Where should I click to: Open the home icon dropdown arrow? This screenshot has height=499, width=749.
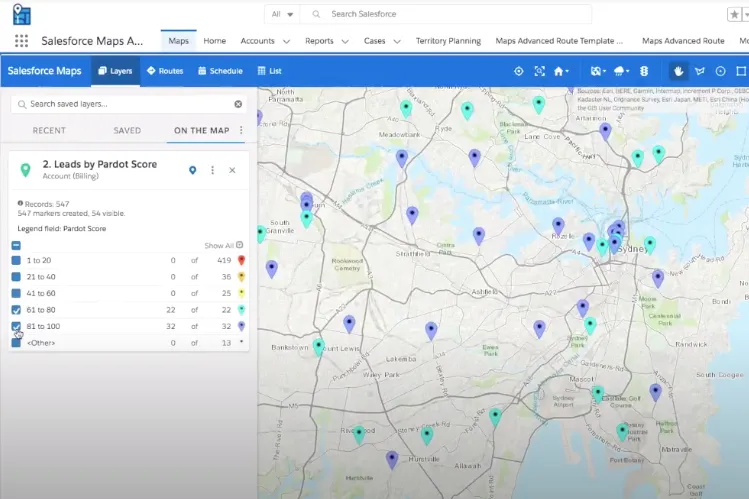pyautogui.click(x=567, y=71)
